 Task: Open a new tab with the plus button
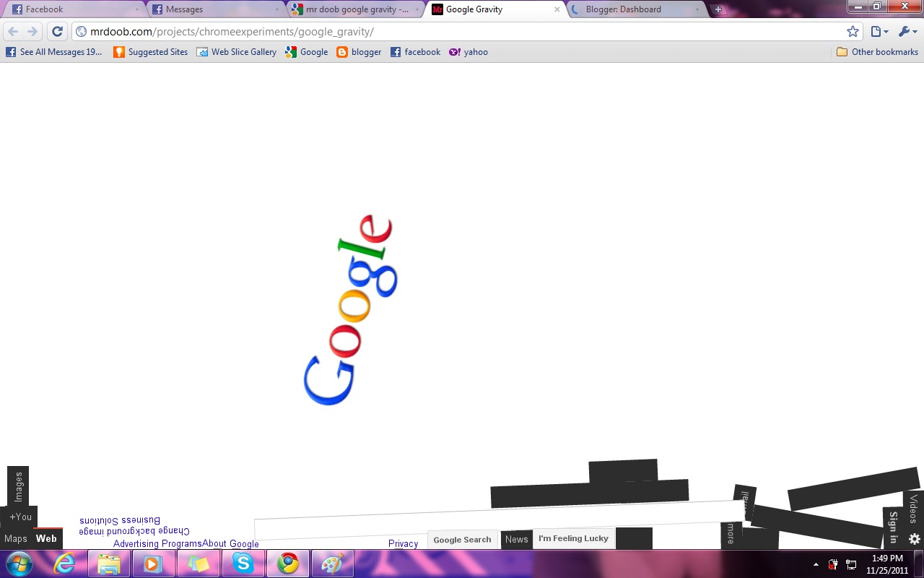(x=718, y=9)
